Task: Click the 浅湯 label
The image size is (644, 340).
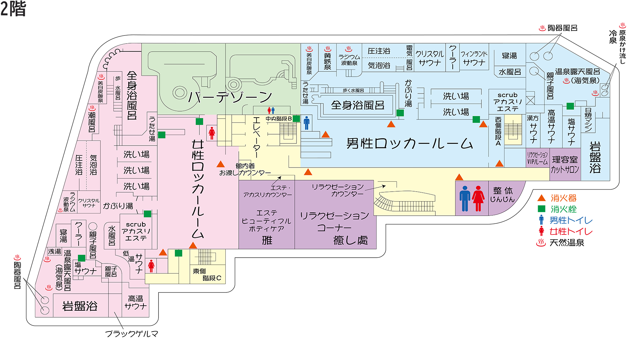Action: (55, 251)
